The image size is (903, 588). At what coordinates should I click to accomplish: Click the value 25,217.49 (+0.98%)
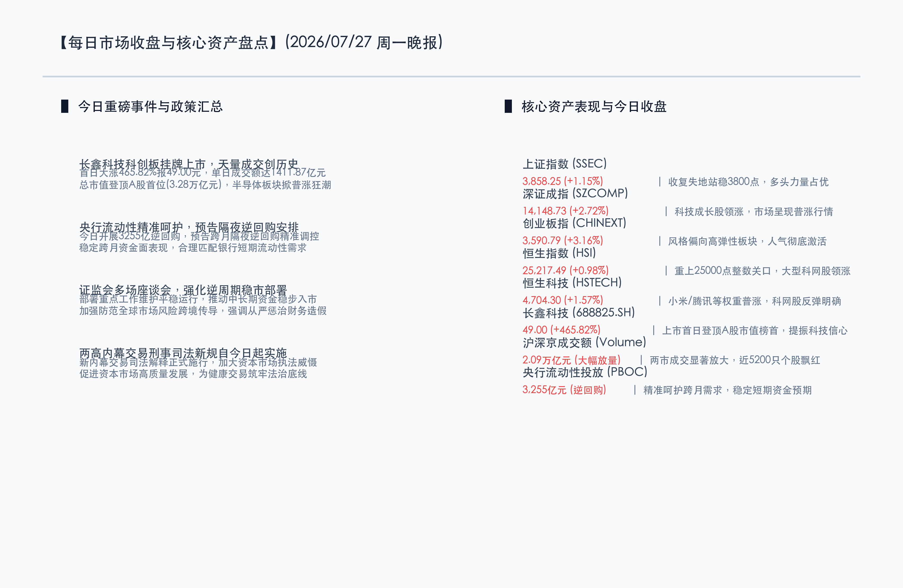pyautogui.click(x=565, y=270)
